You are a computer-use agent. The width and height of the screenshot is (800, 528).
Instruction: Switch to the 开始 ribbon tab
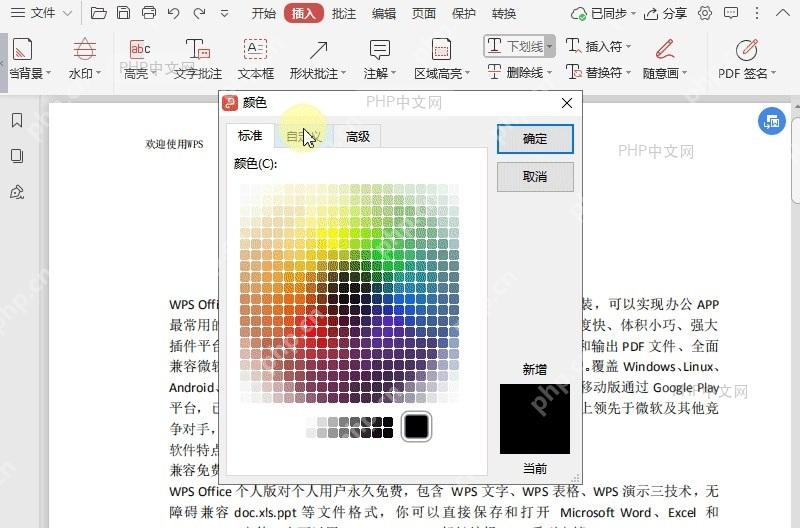(263, 13)
